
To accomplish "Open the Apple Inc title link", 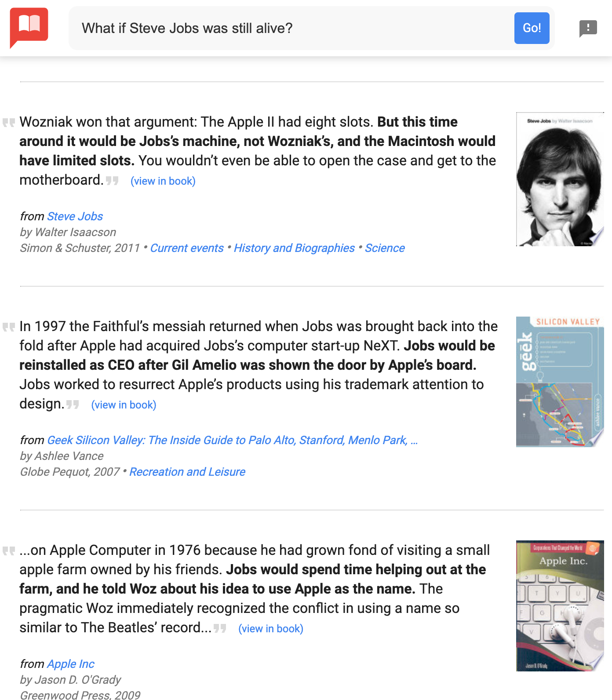I will coord(70,664).
